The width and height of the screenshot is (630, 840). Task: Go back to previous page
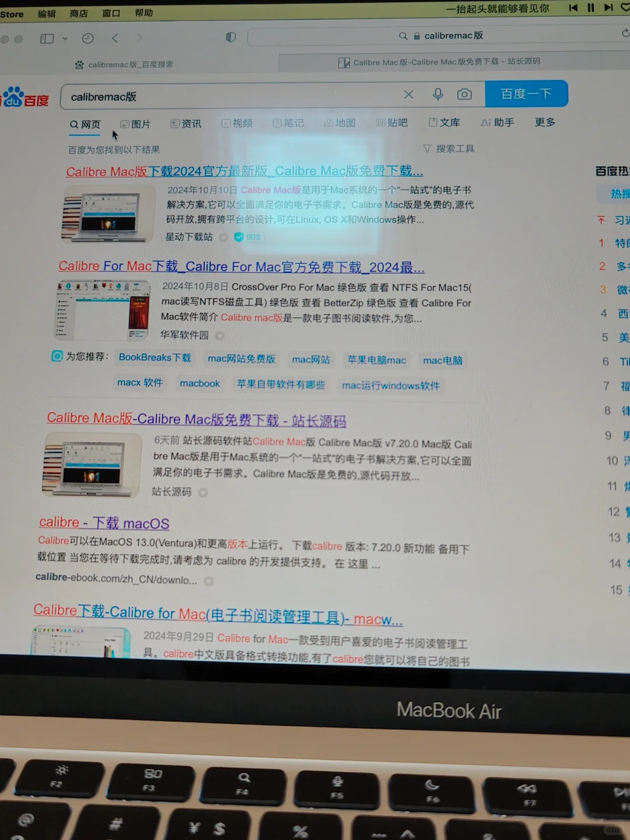coord(115,38)
